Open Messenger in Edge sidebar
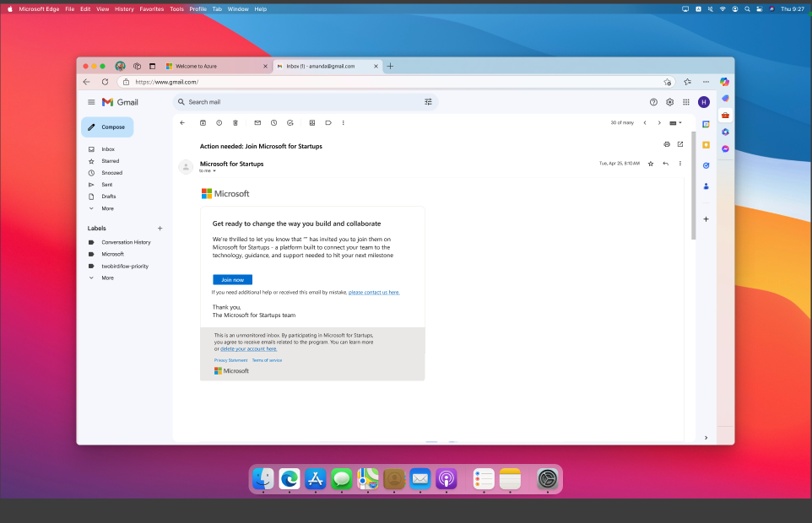 [726, 149]
